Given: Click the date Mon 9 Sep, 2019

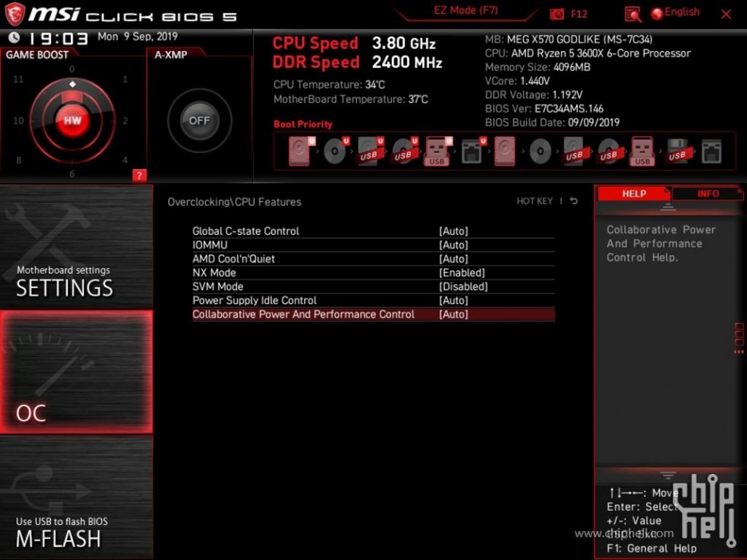Looking at the screenshot, I should (137, 37).
